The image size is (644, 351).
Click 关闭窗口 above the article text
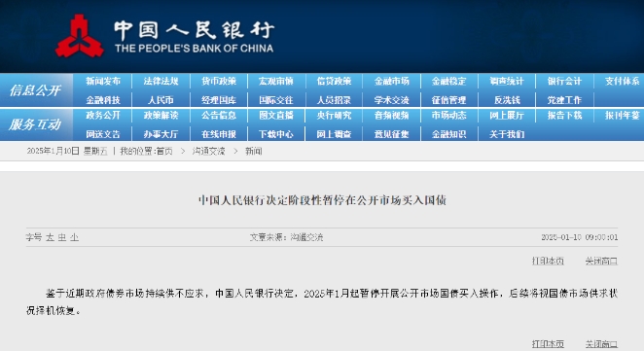601,261
